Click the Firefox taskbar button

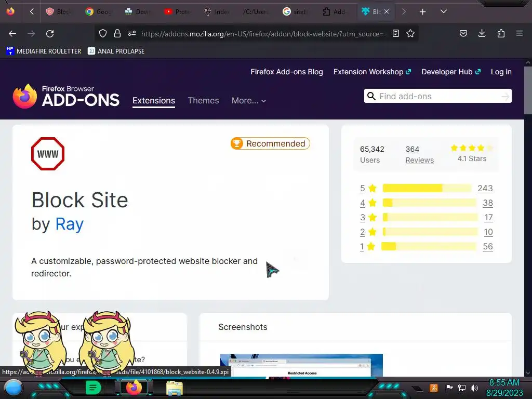(x=134, y=388)
